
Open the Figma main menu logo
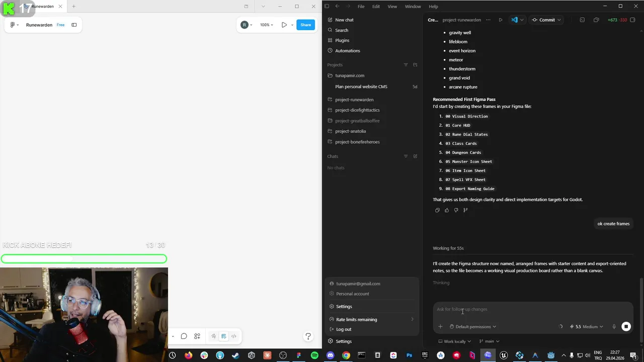pos(13,25)
